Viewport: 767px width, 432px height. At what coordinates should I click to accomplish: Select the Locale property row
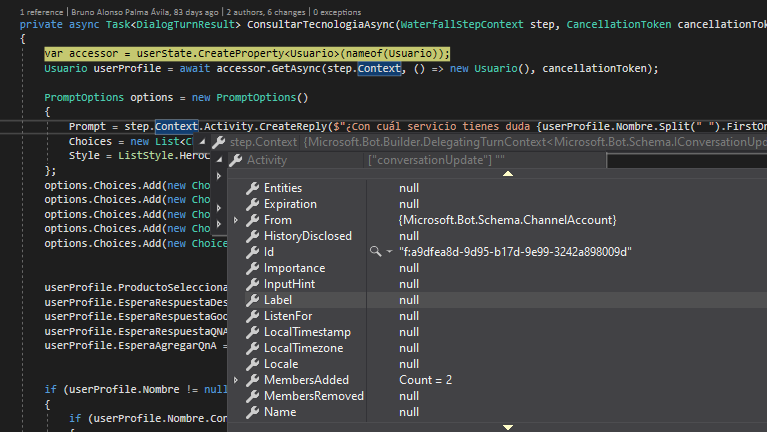tap(506, 364)
